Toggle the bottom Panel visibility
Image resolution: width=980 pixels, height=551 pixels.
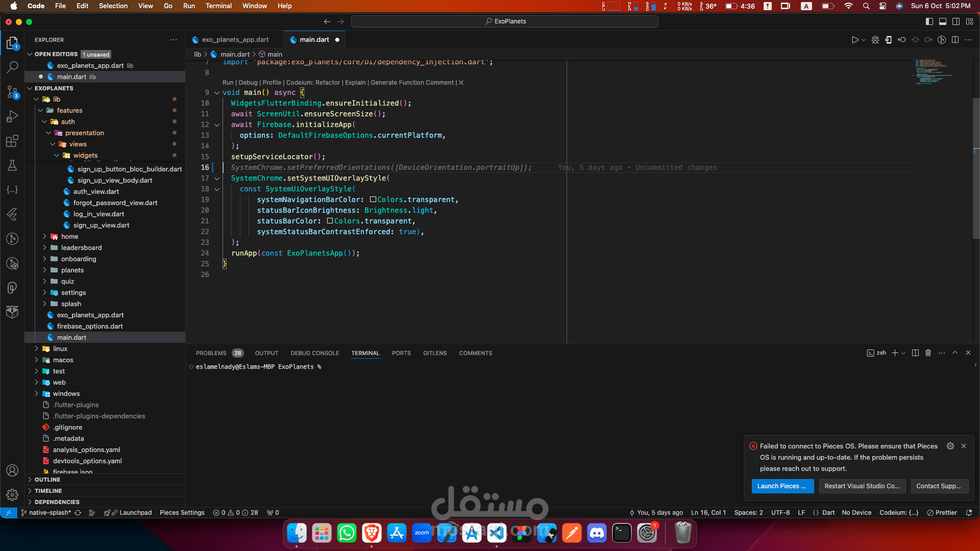pos(942,21)
